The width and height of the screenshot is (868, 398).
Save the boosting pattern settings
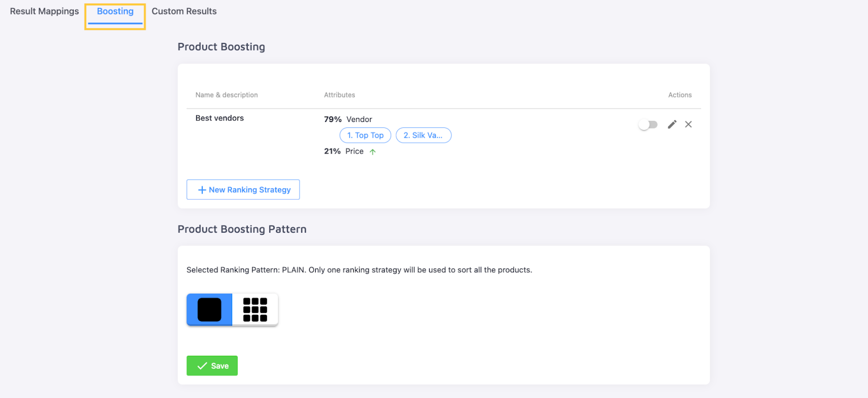pos(212,366)
